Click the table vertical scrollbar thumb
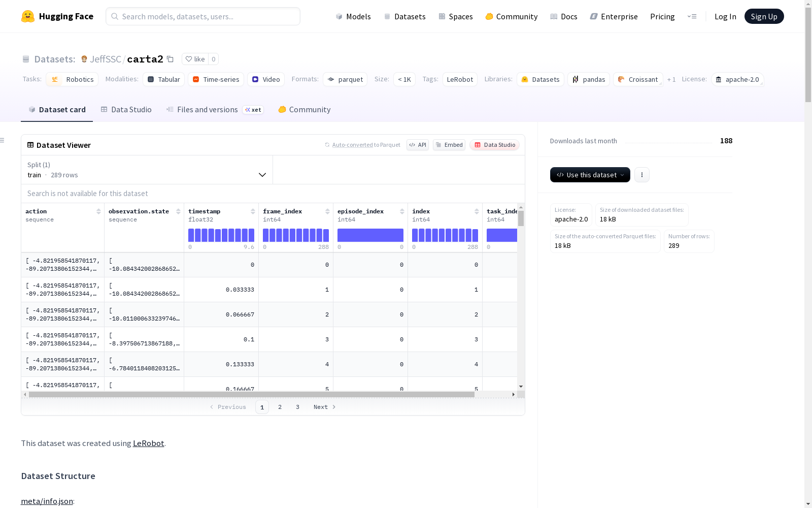Image resolution: width=812 pixels, height=508 pixels. [x=521, y=218]
